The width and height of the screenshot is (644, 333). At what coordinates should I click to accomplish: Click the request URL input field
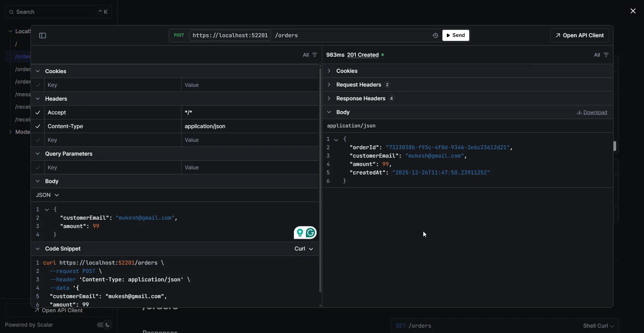point(335,35)
